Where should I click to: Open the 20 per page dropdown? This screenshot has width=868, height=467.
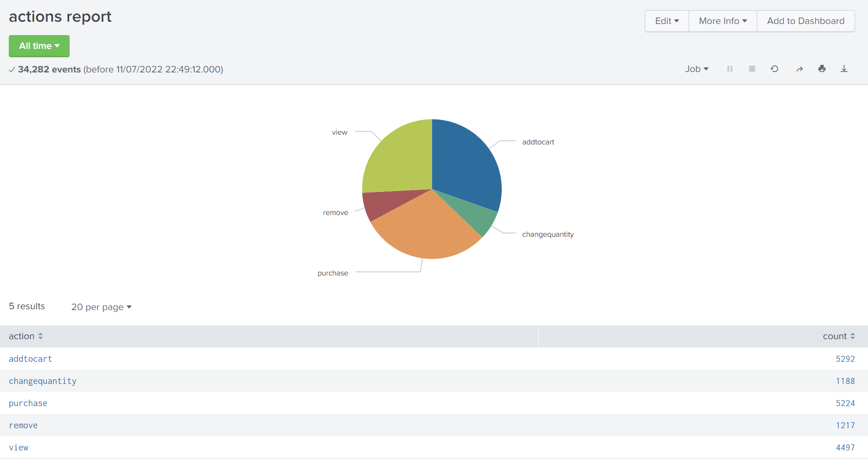click(x=101, y=307)
